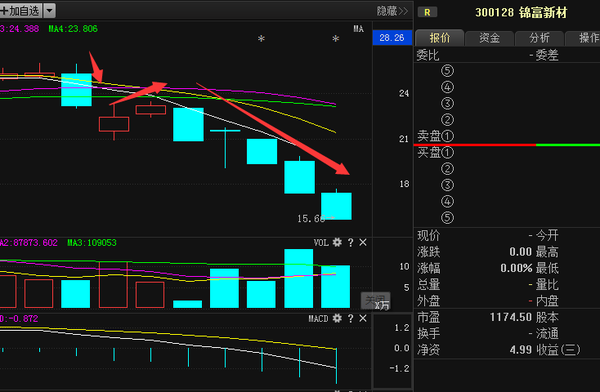
Task: Click the R badge beside stock code
Action: pyautogui.click(x=427, y=13)
